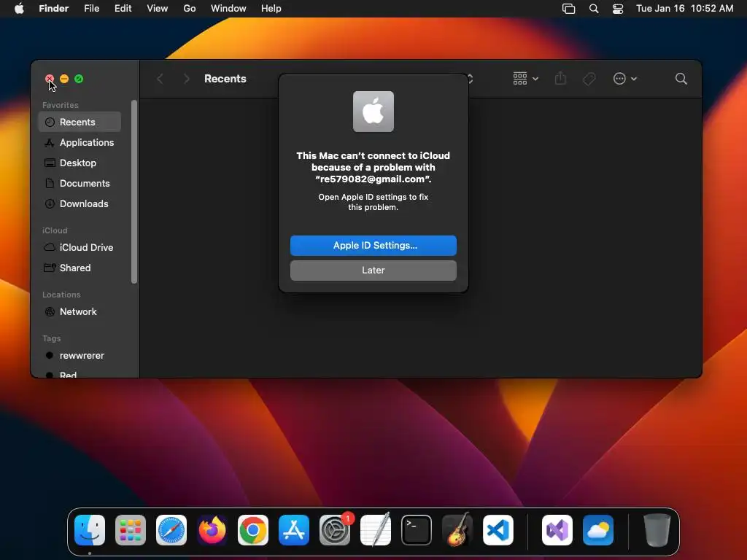This screenshot has width=747, height=560.
Task: Open Visual Studio purple icon in Dock
Action: 557,530
